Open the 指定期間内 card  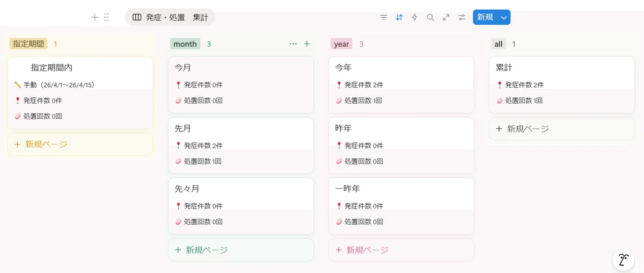click(x=80, y=93)
